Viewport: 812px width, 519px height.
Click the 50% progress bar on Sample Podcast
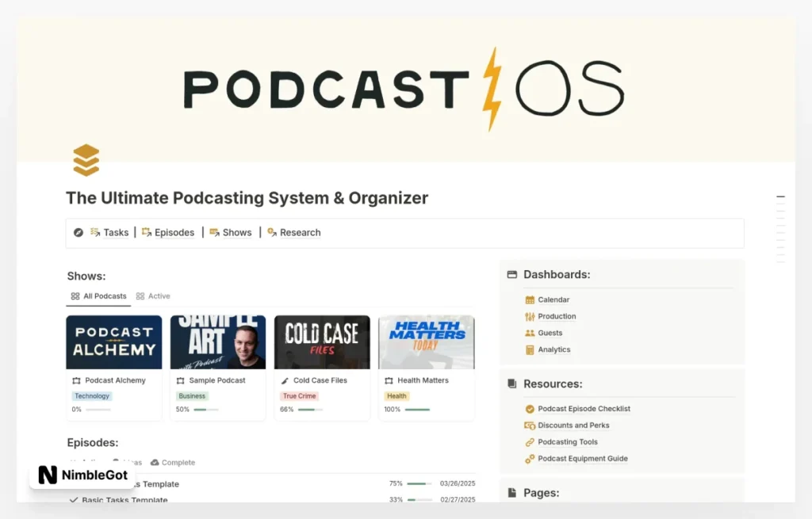206,410
